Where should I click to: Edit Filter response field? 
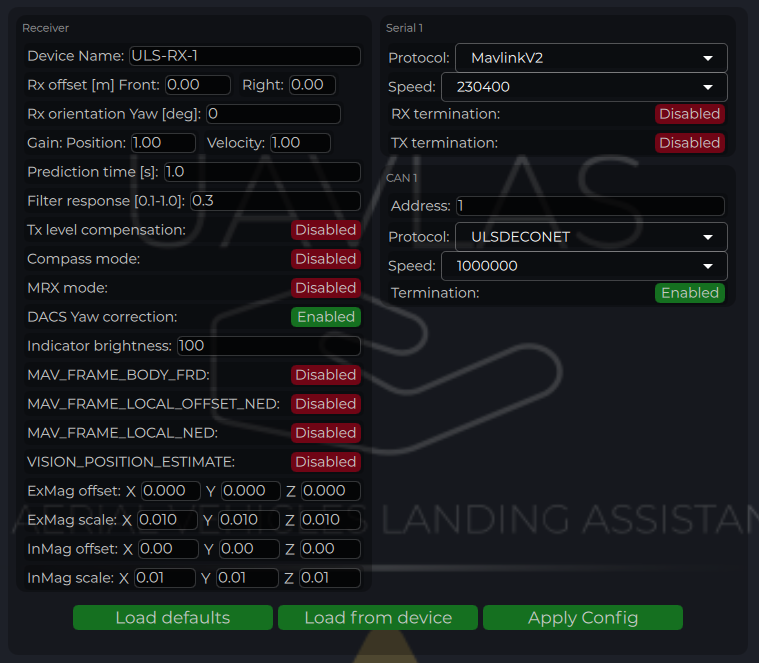click(x=275, y=201)
